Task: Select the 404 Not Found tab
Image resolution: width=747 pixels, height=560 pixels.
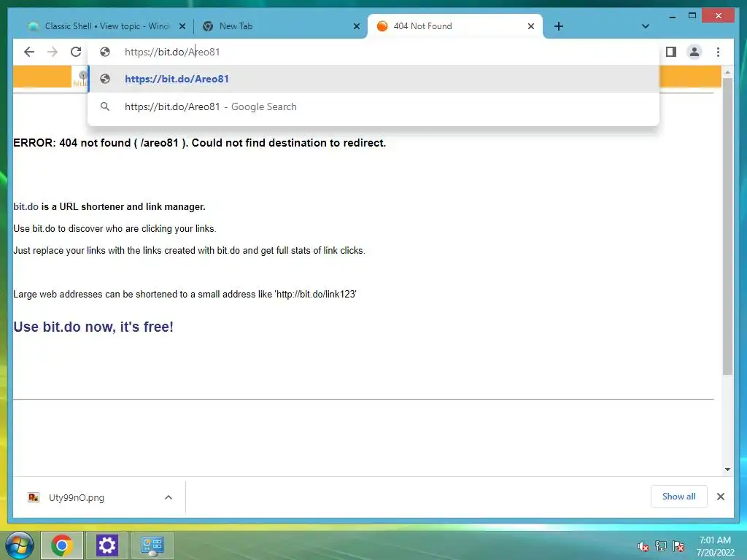Action: [x=455, y=26]
